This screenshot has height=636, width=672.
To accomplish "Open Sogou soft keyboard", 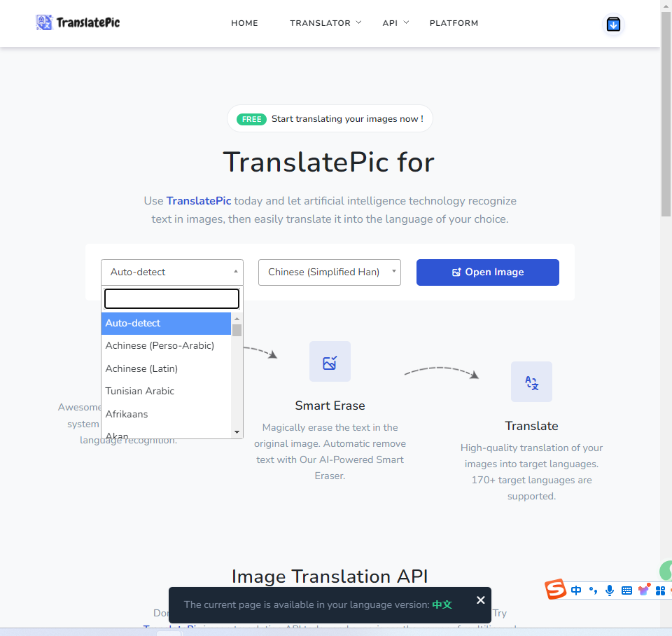I will pos(626,590).
